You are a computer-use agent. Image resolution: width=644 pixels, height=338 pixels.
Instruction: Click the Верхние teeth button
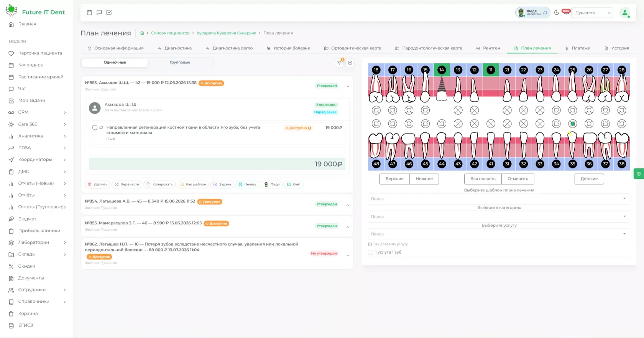click(394, 179)
